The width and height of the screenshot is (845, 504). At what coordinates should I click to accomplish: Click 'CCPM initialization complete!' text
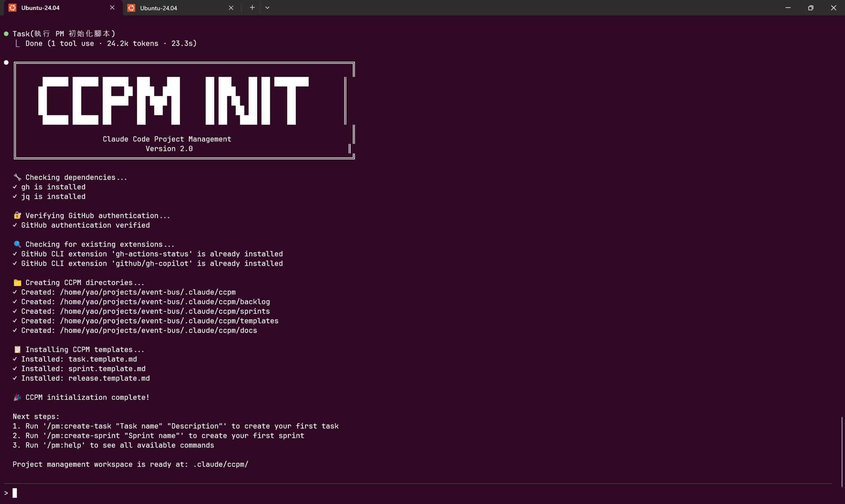pos(87,397)
